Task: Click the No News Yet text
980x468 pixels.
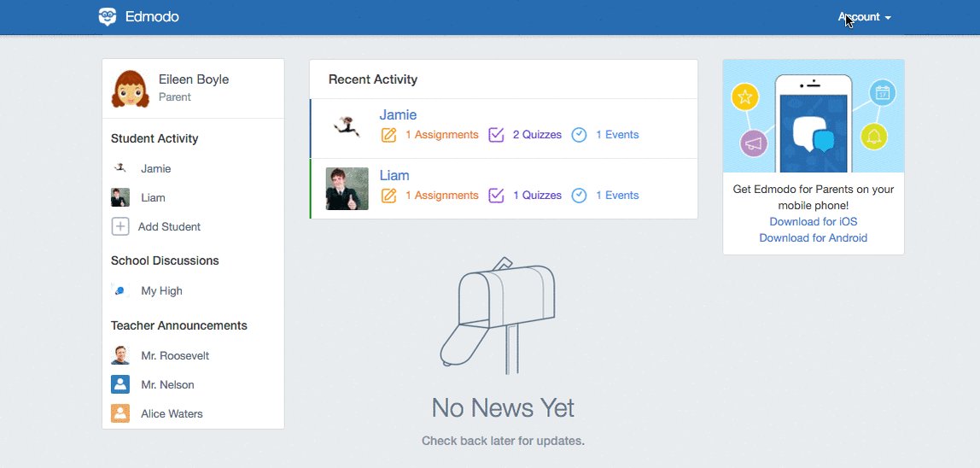Action: pos(503,408)
